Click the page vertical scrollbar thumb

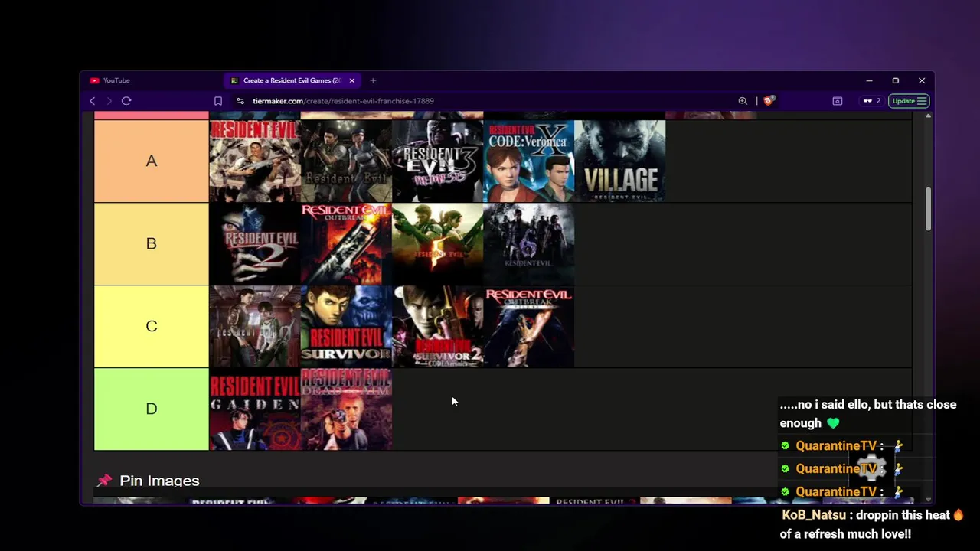928,208
